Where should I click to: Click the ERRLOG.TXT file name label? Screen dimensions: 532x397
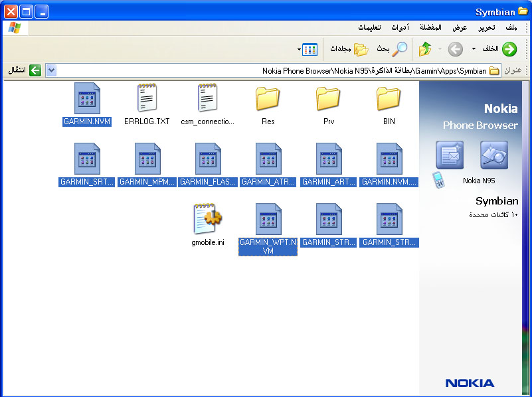(x=147, y=121)
